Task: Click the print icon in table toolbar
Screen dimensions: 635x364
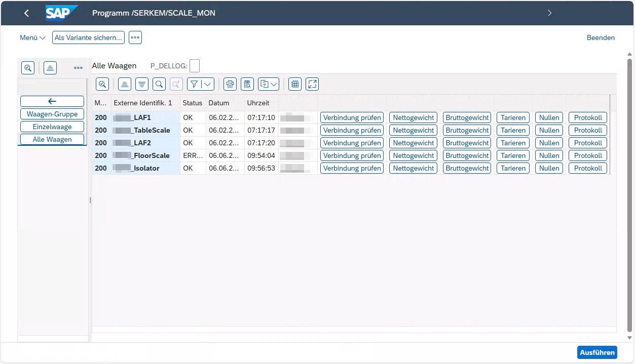Action: 230,84
